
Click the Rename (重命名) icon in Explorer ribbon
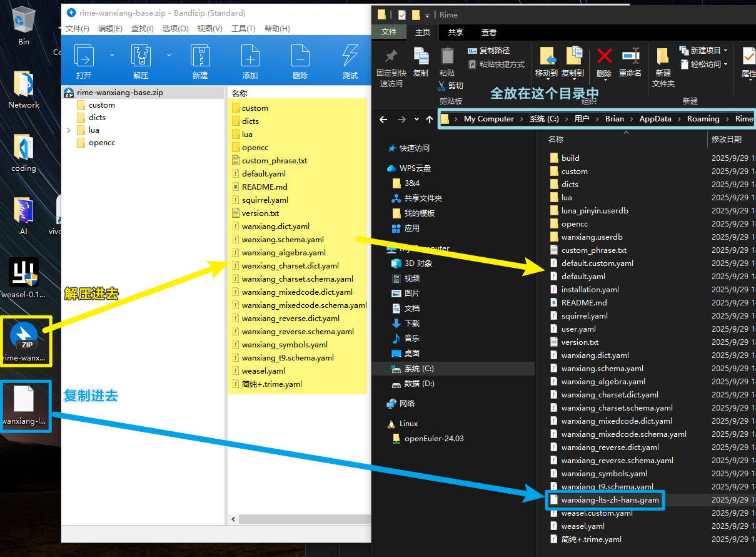630,57
